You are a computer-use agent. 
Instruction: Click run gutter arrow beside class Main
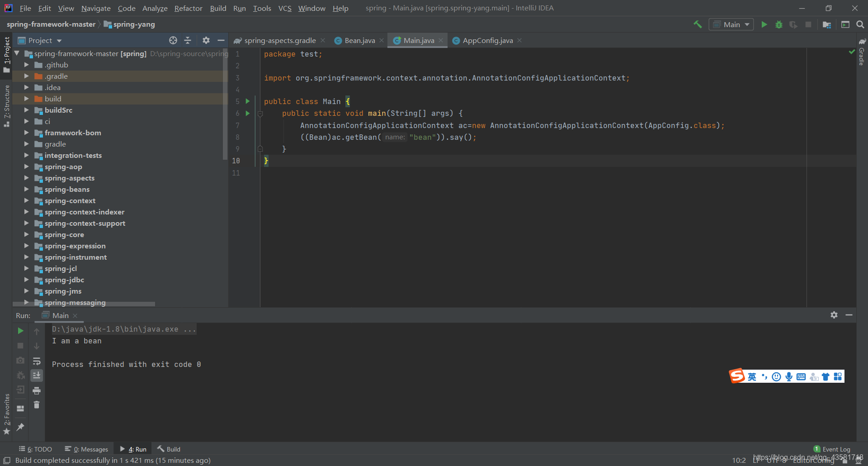(x=248, y=101)
